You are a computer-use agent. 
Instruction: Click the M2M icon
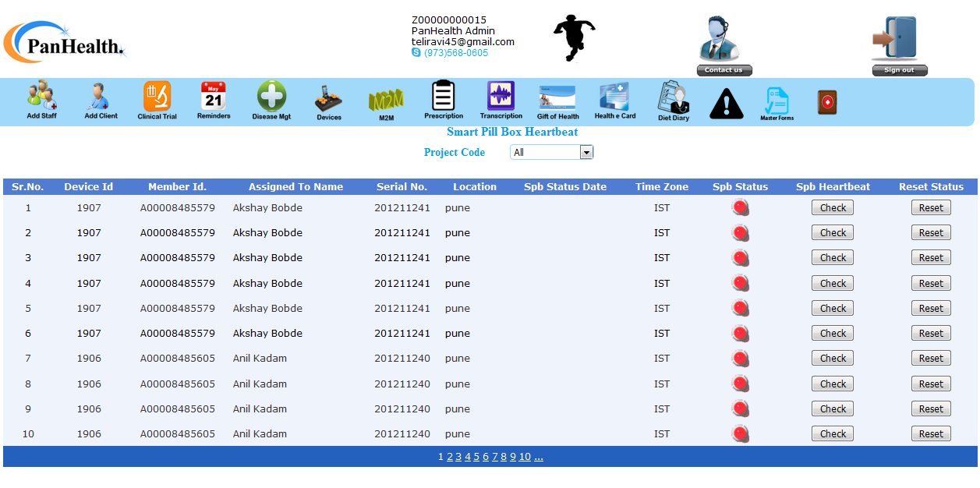tap(386, 101)
